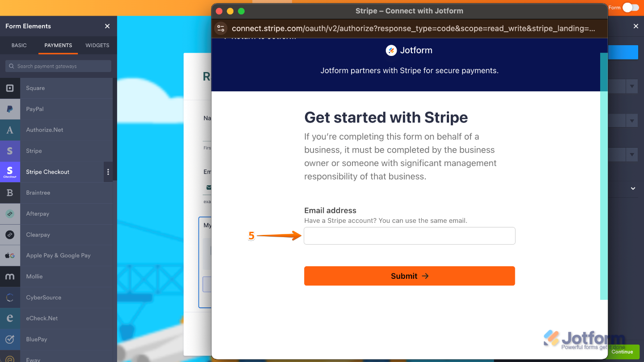Click the Afterpay icon
The width and height of the screenshot is (644, 362).
10,214
